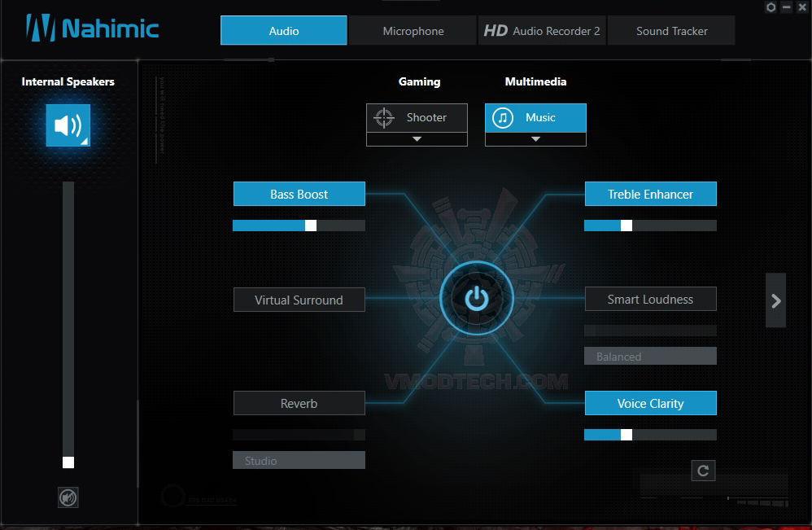Click the Smart Loudness level slider
The image size is (812, 530).
[x=650, y=330]
